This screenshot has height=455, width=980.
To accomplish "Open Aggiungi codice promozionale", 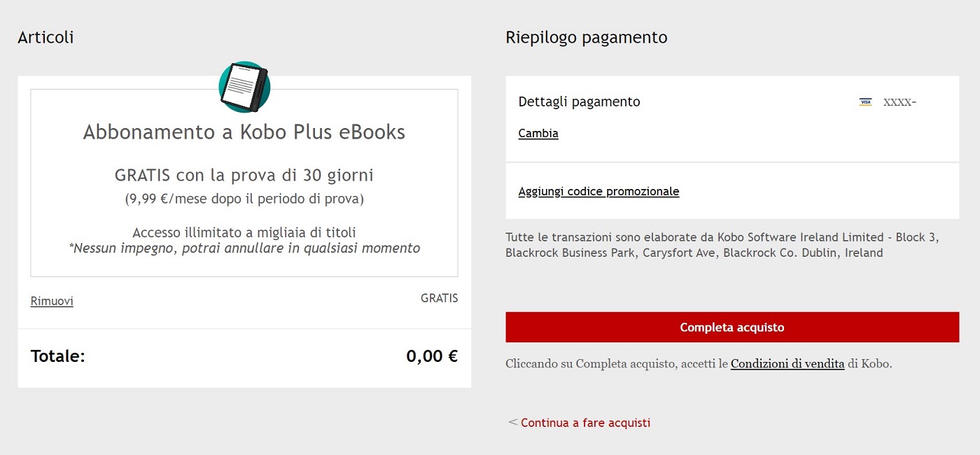I will click(x=598, y=191).
